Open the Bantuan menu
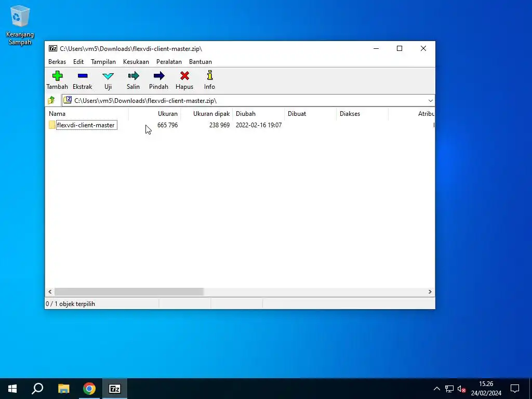This screenshot has width=532, height=399. coord(201,62)
